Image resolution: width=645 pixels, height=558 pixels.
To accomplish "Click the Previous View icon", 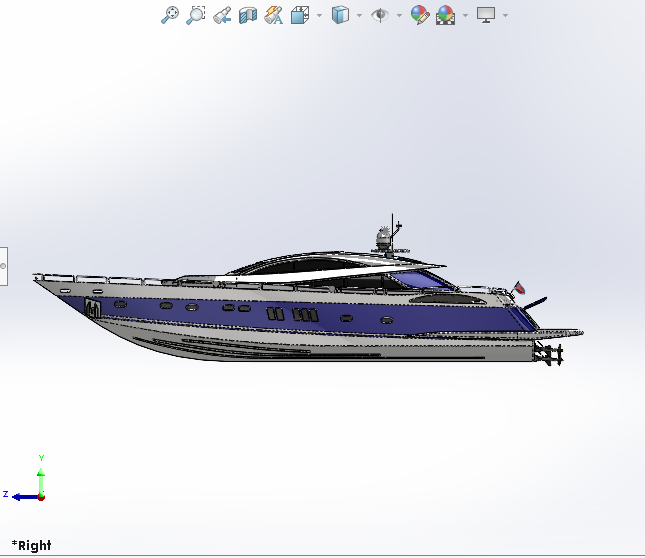I will pos(222,15).
